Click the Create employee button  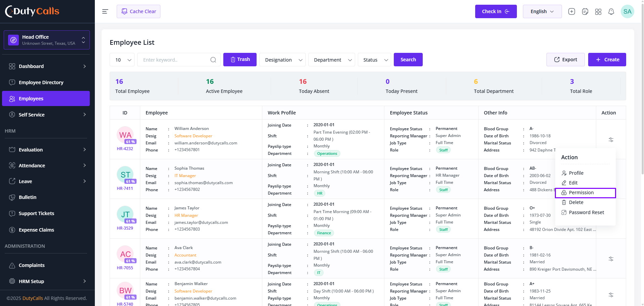[x=607, y=60]
